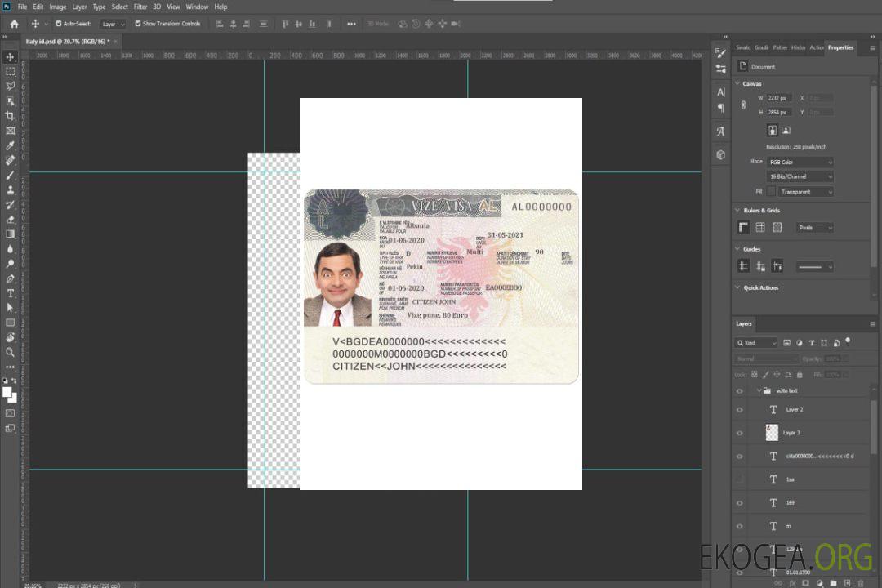Open the RGB Color mode dropdown
This screenshot has width=882, height=588.
click(800, 162)
